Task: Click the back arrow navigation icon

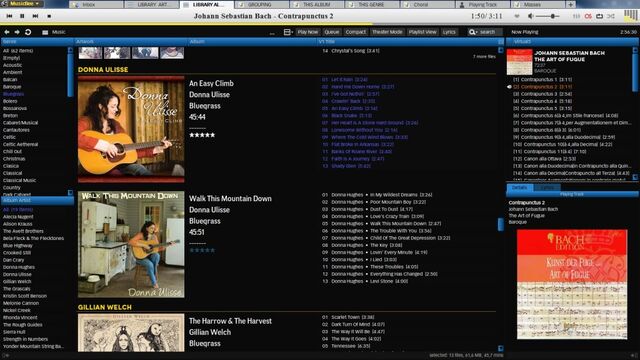Action: point(7,32)
